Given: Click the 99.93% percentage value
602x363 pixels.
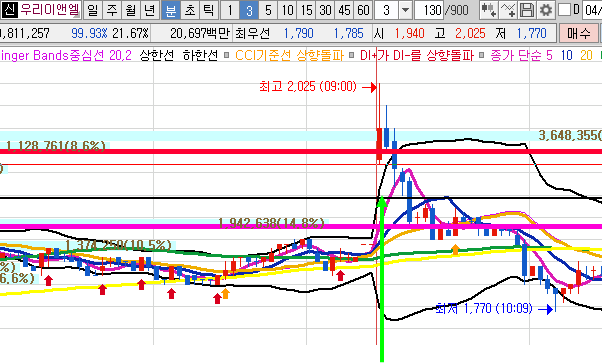Looking at the screenshot, I should coord(89,33).
